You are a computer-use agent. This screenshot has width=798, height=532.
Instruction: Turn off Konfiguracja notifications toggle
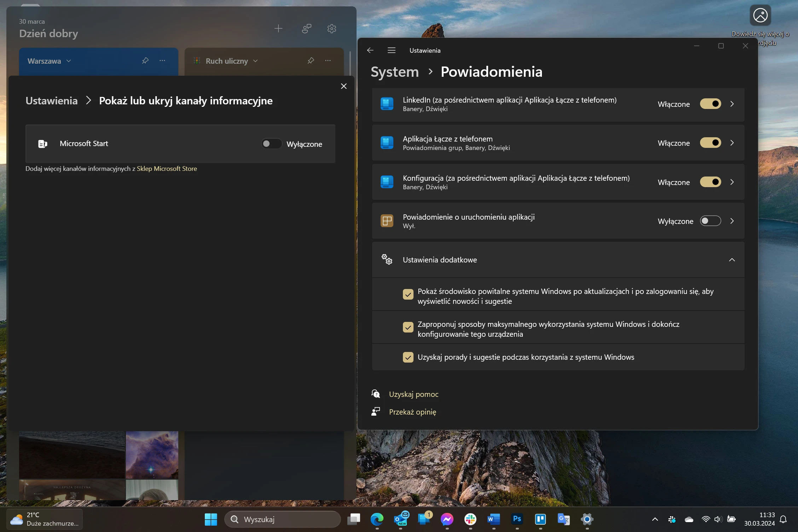[x=711, y=182]
